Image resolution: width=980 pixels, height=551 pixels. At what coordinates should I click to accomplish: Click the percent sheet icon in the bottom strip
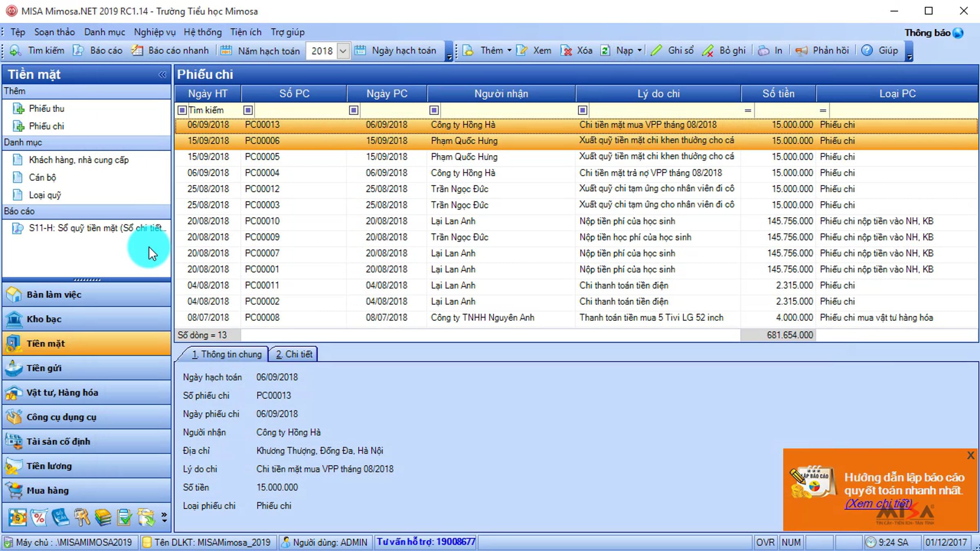pos(39,518)
